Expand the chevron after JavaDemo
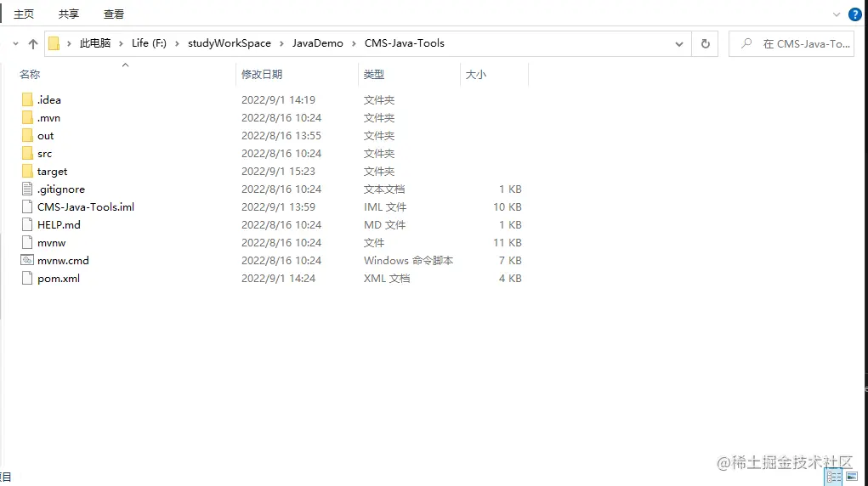Screen dimensions: 868x486 pos(354,43)
